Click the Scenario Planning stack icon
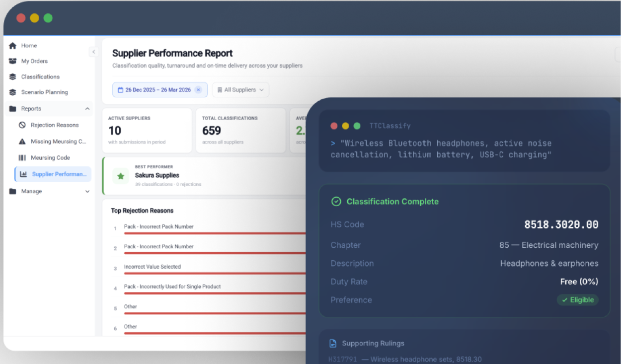The image size is (621, 364). 13,92
